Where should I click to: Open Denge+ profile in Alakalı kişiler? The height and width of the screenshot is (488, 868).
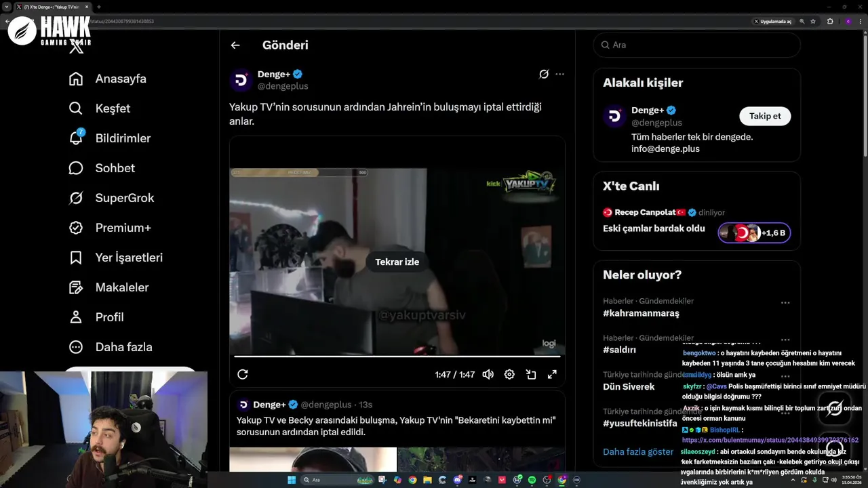(x=648, y=110)
